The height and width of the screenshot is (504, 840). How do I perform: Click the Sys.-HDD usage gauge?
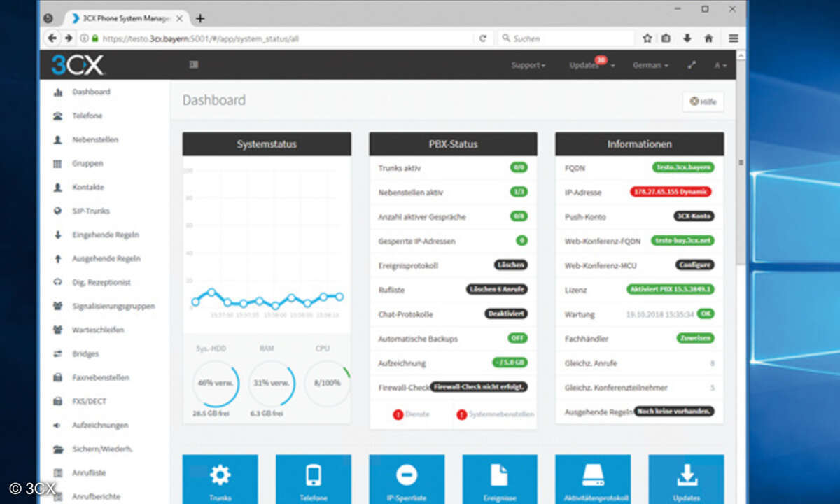click(x=216, y=384)
